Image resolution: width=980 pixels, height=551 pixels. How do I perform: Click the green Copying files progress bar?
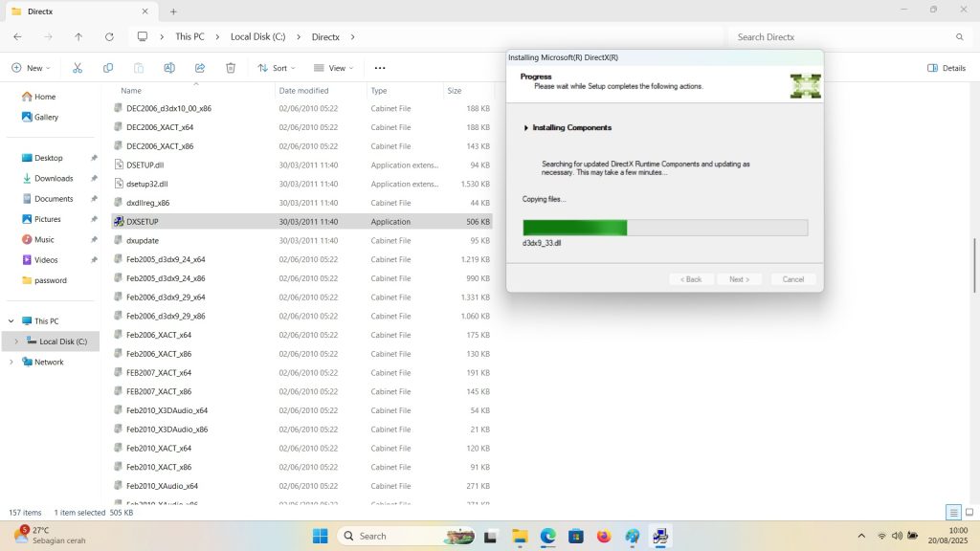pyautogui.click(x=665, y=228)
